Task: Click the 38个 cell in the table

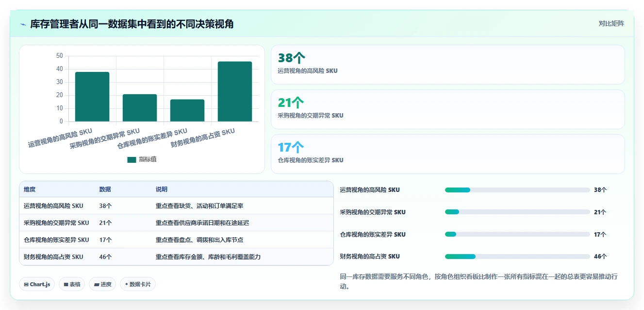Action: [105, 206]
